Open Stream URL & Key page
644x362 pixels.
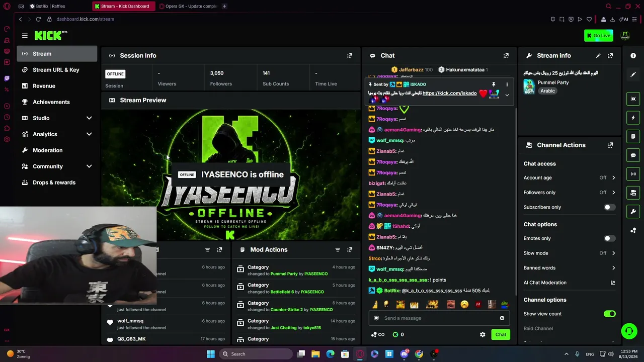click(57, 70)
